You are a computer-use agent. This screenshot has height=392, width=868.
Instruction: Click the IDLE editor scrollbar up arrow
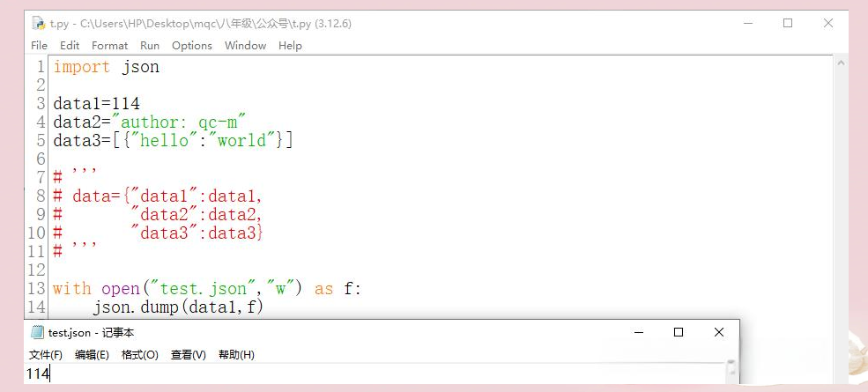[x=841, y=63]
